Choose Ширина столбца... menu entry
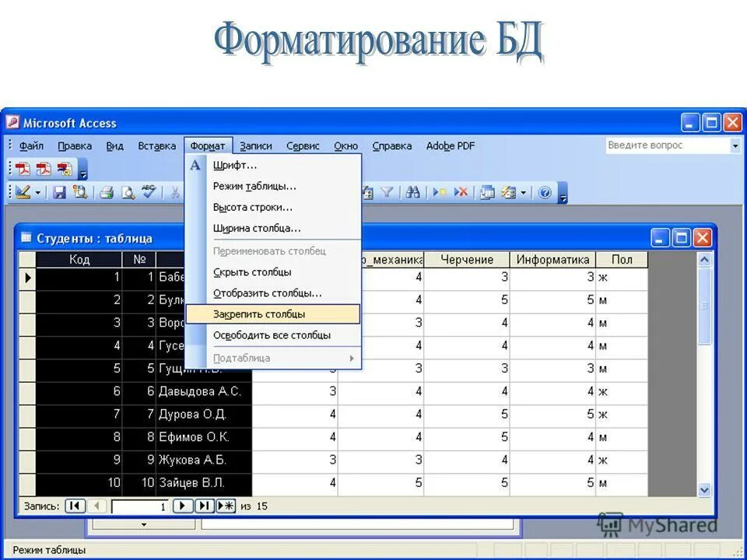This screenshot has width=747, height=560. (273, 228)
